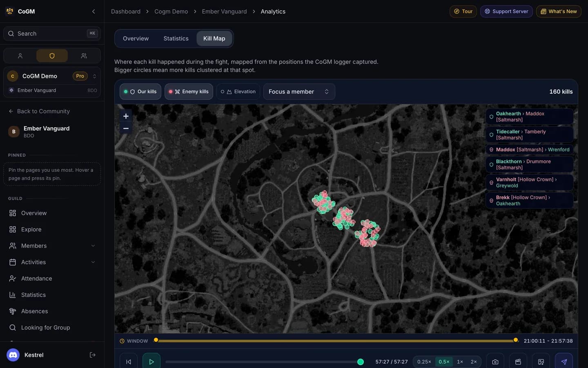Take a snapshot with the camera icon

pyautogui.click(x=495, y=361)
